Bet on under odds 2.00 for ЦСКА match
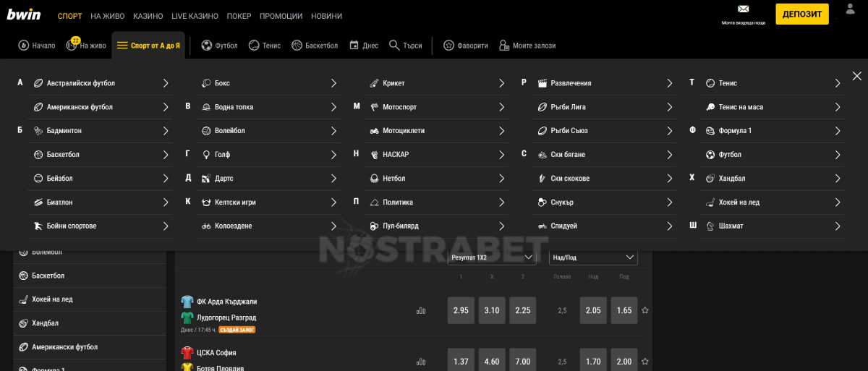 point(624,361)
